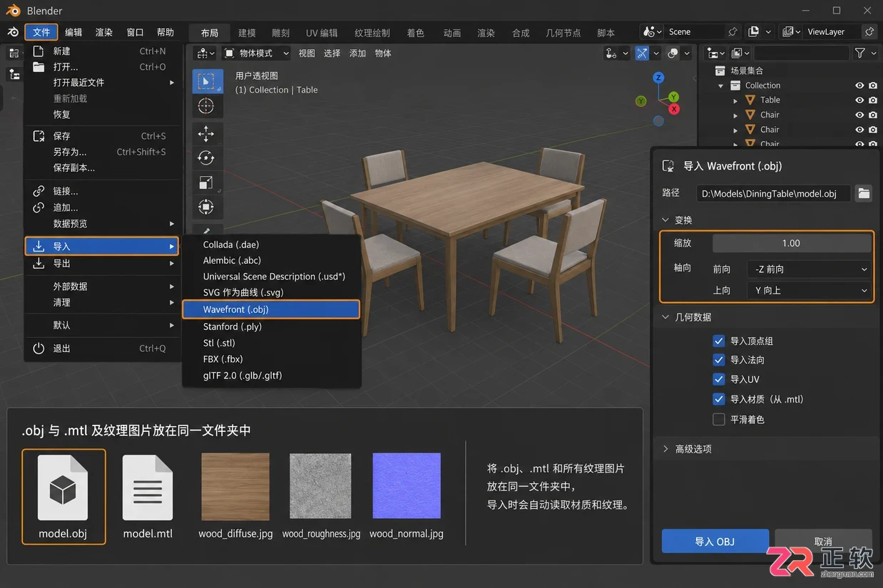Select the 3D Cursor tool
883x588 pixels.
click(x=207, y=106)
